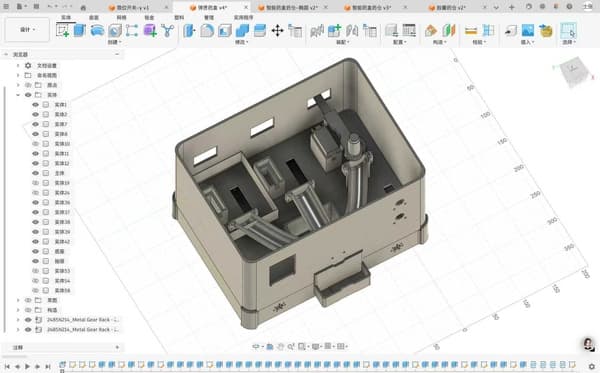The width and height of the screenshot is (600, 373).
Task: Switch to the Surface (曲面) ribbon tab
Action: tap(94, 17)
